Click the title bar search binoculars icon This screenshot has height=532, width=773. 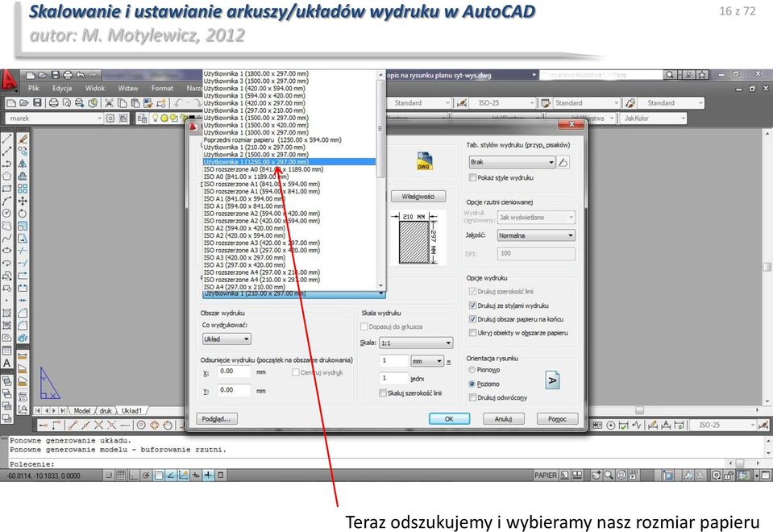(669, 74)
